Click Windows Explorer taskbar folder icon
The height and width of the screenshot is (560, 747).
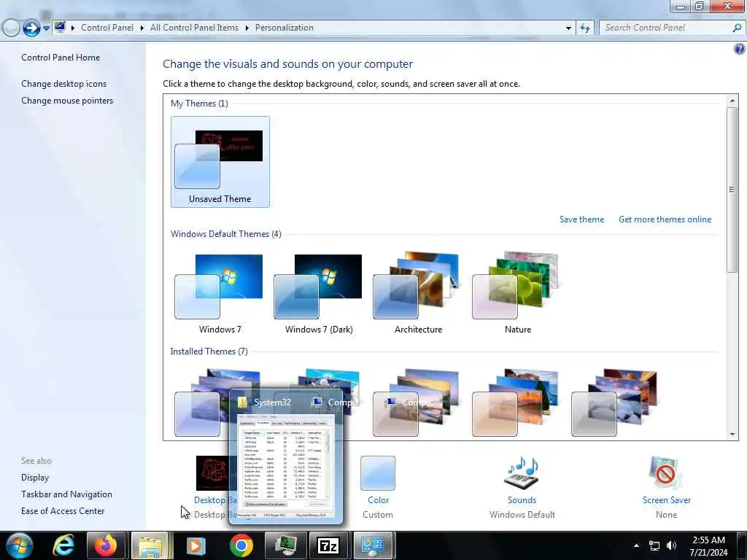pos(150,545)
